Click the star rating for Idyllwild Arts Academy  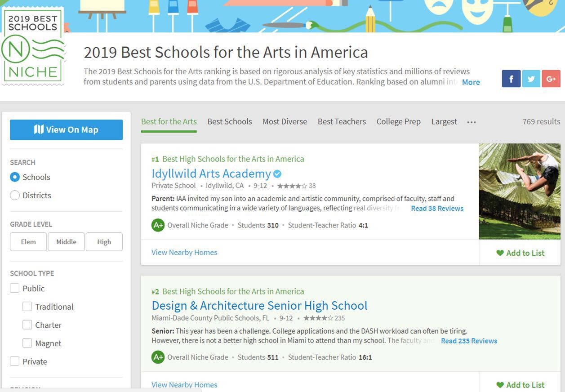pyautogui.click(x=292, y=186)
